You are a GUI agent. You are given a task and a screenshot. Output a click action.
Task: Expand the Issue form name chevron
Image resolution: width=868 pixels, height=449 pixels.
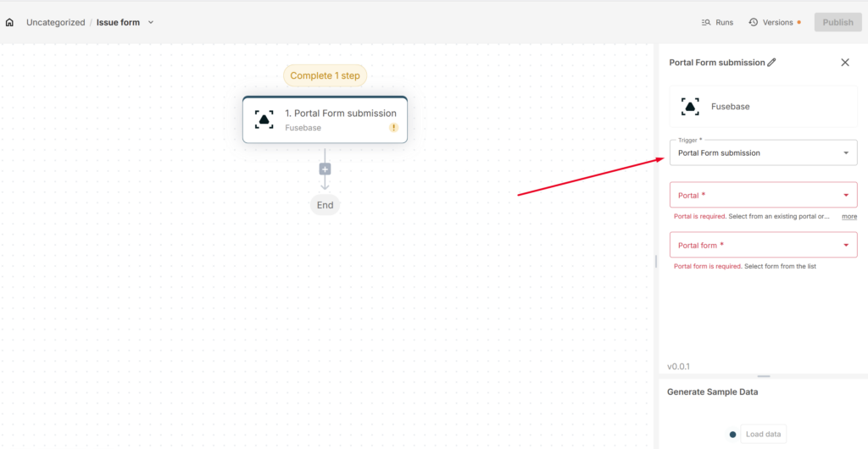(x=151, y=23)
